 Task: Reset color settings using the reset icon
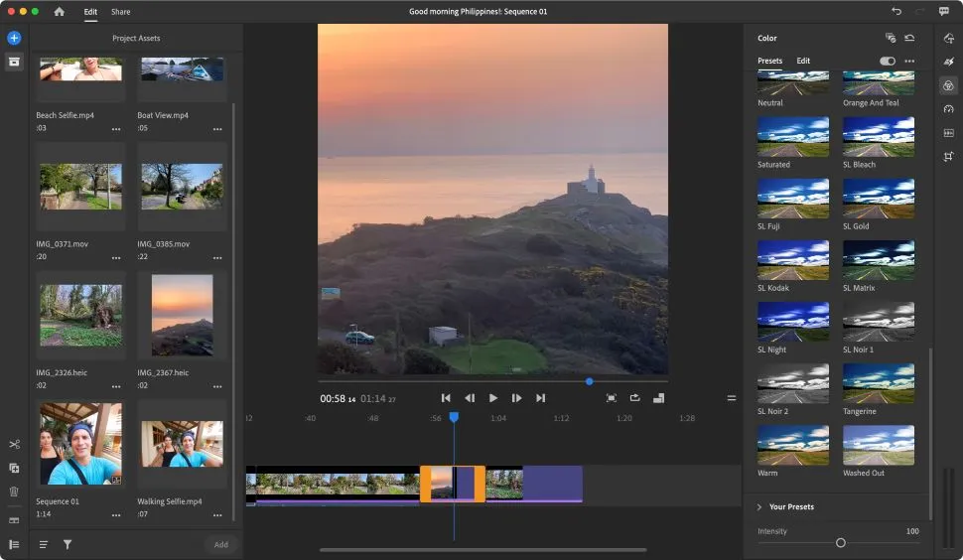click(909, 38)
